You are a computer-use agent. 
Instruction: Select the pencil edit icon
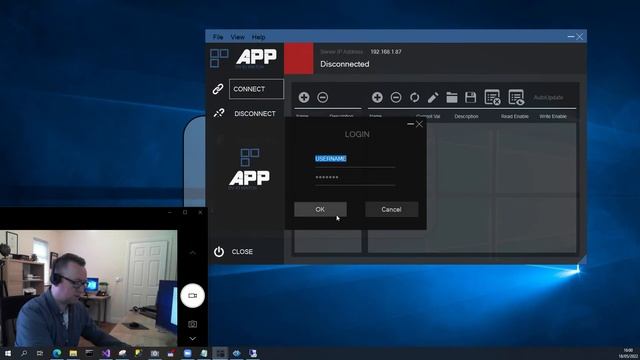[x=433, y=97]
